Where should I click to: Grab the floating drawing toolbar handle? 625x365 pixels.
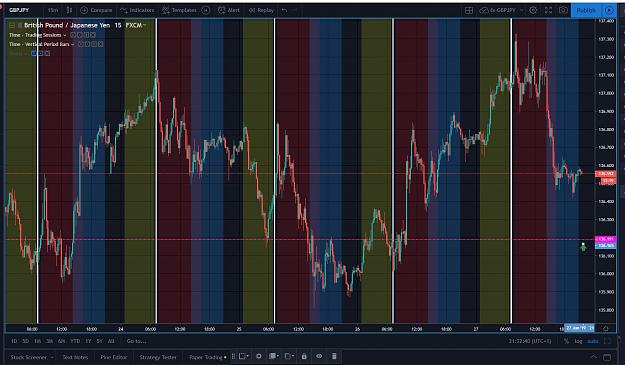234,356
